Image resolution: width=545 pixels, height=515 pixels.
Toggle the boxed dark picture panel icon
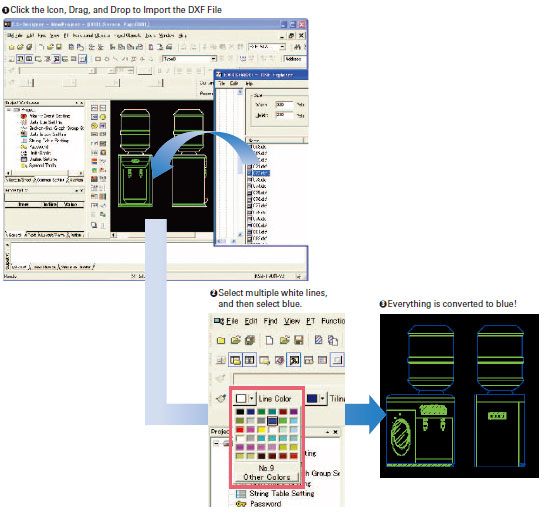pos(293,360)
